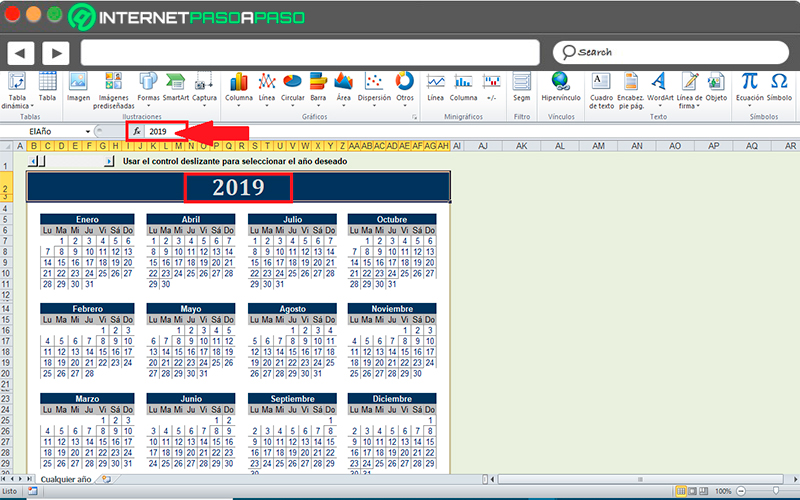Insert a Columna chart
The height and width of the screenshot is (500, 800).
click(x=239, y=88)
